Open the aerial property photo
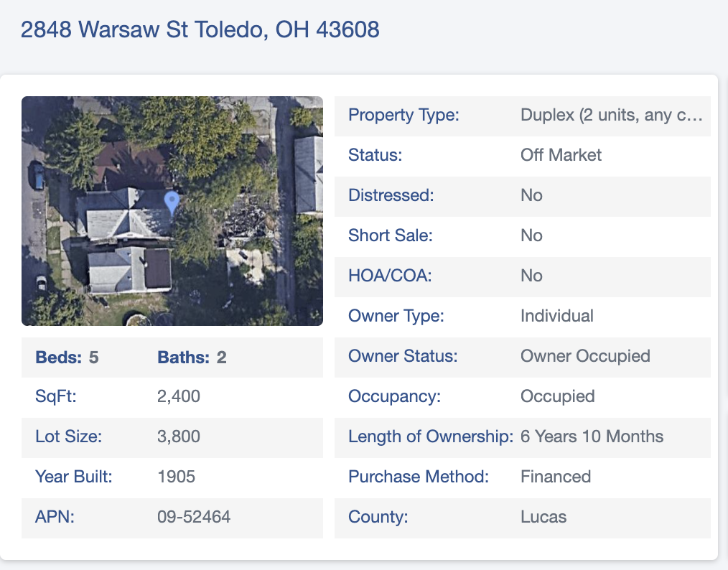 point(172,211)
